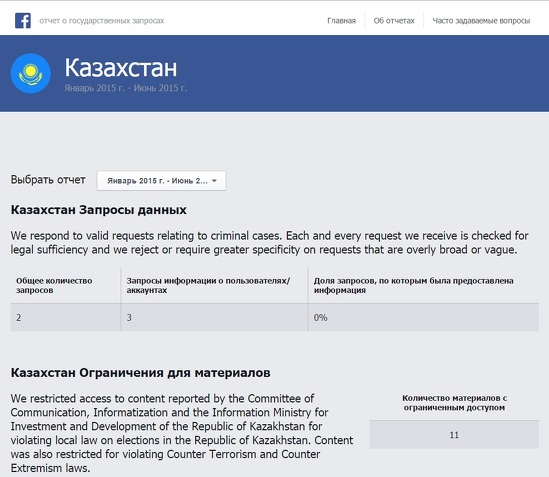The height and width of the screenshot is (477, 549).
Task: Click the restricted content count 11
Action: tap(454, 435)
